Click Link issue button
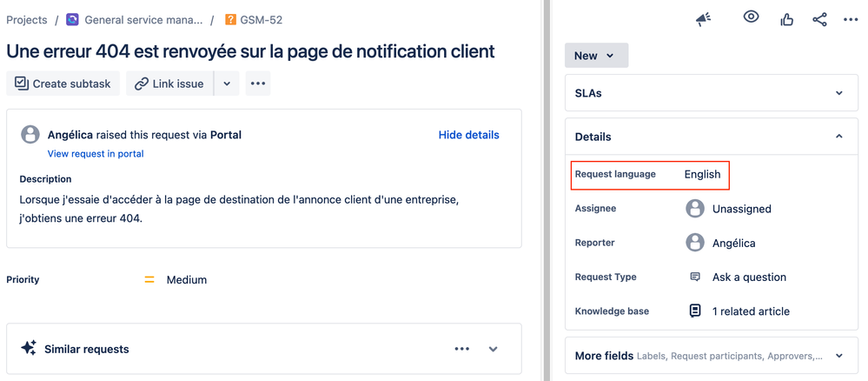This screenshot has width=868, height=381. 169,84
